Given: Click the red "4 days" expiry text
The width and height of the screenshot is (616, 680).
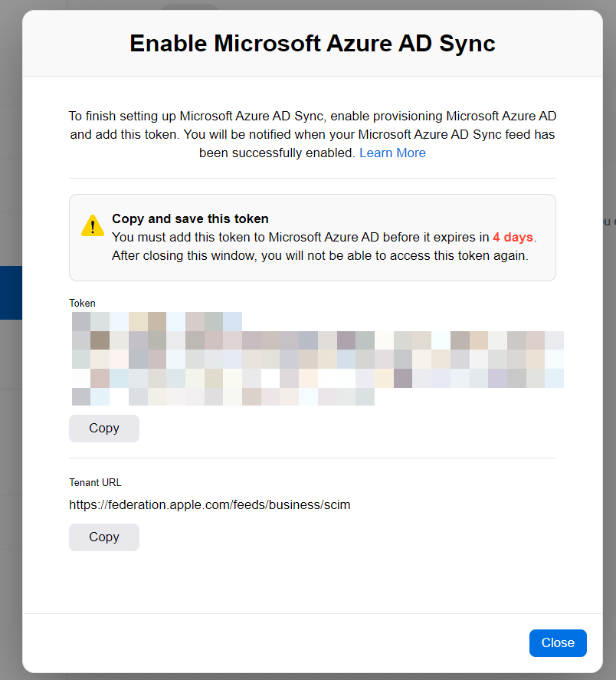Looking at the screenshot, I should tap(513, 237).
